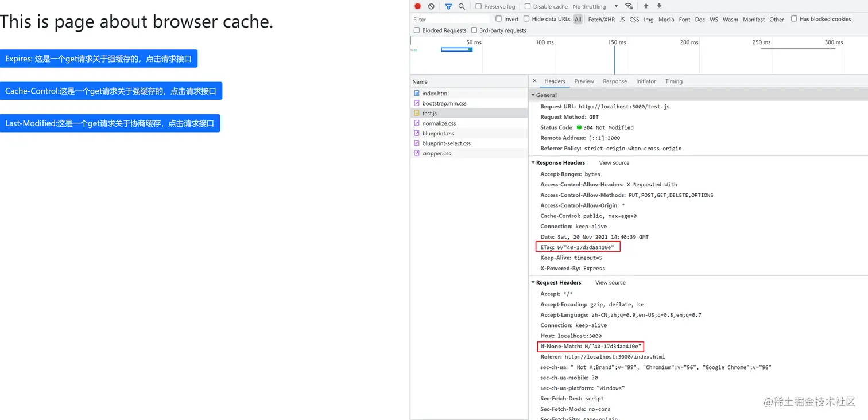
Task: Filter requests by Img type
Action: click(649, 20)
